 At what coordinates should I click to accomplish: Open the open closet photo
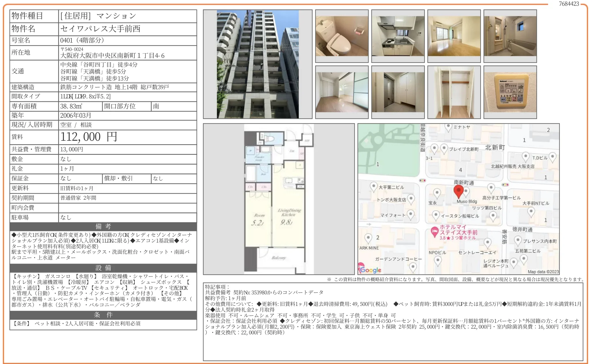point(454,92)
